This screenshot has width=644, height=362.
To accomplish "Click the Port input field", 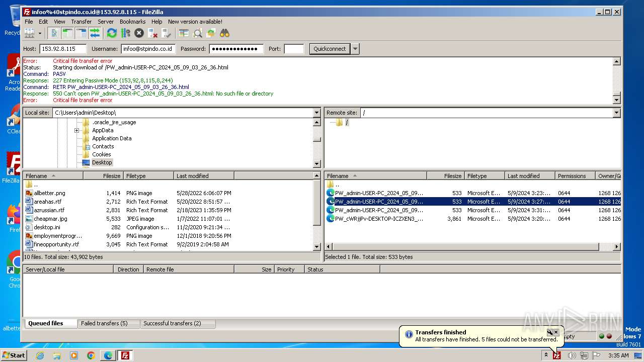I will coord(294,49).
